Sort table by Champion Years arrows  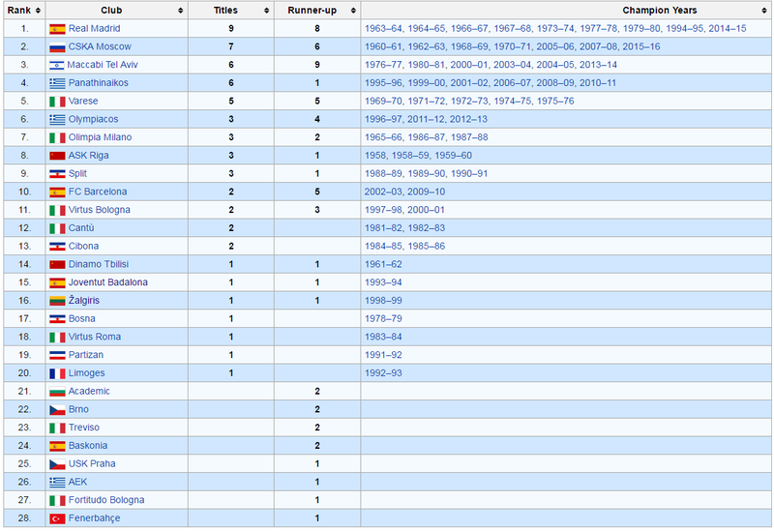[764, 11]
